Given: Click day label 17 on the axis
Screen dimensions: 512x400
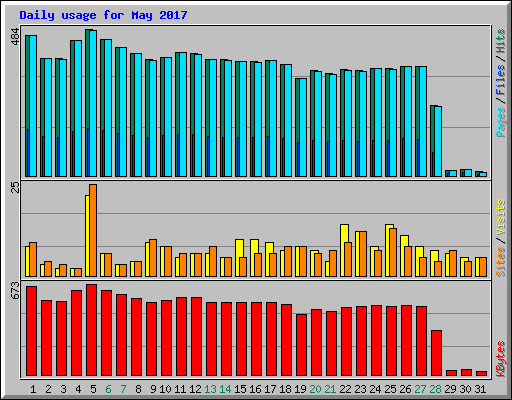Looking at the screenshot, I should tap(270, 389).
